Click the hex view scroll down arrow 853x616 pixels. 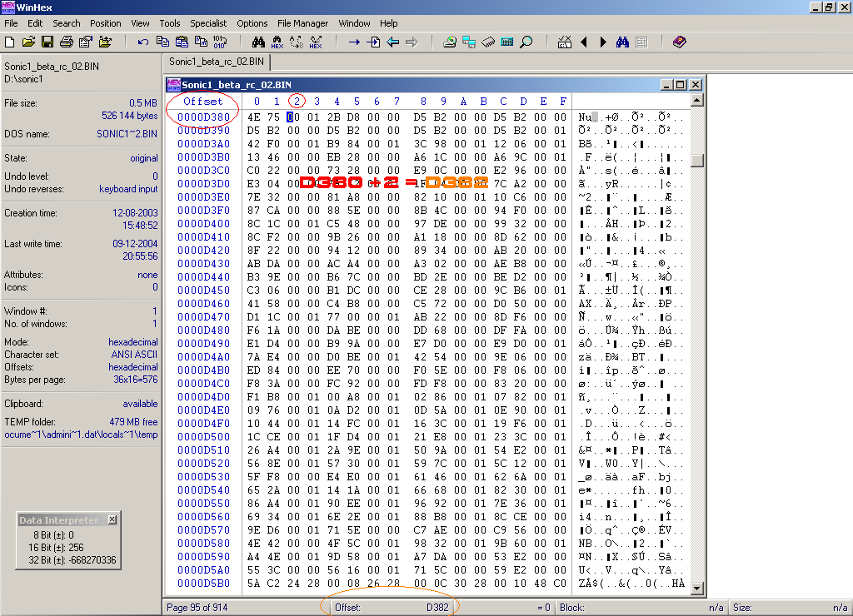point(697,588)
